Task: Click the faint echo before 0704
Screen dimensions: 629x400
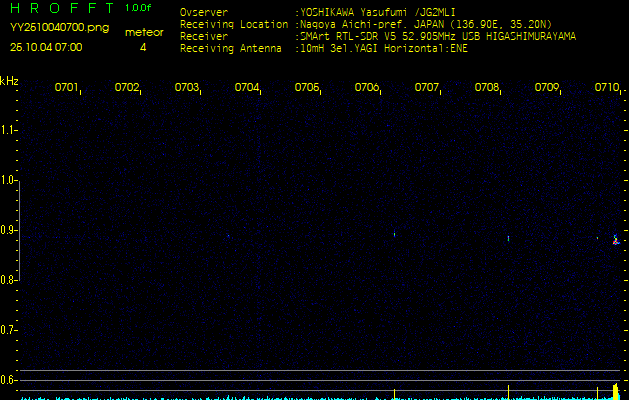Action: click(228, 236)
